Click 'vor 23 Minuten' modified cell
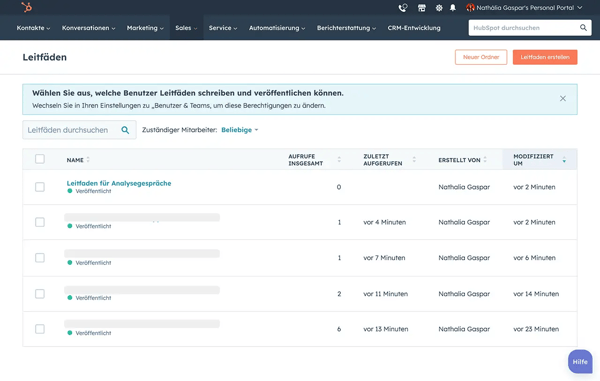Screen dimensions: 600x381 tap(536, 329)
